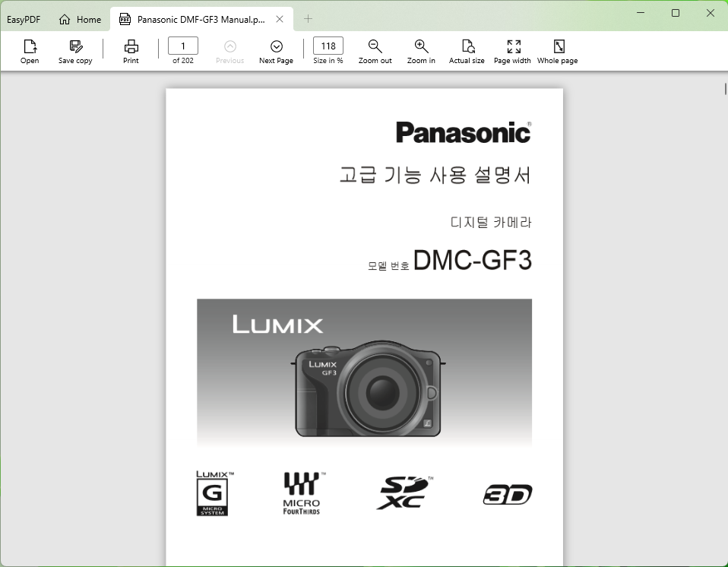This screenshot has width=728, height=567.
Task: Click the 디지털 카메라 subtitle text
Action: tap(491, 223)
